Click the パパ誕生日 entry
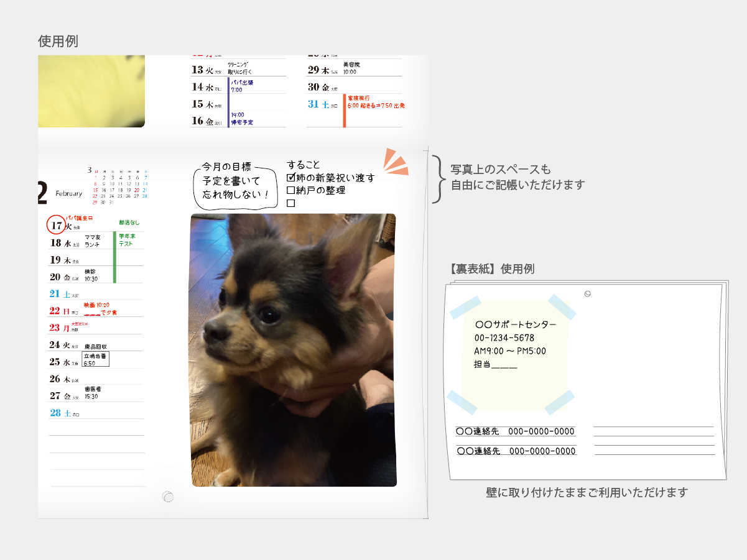The height and width of the screenshot is (560, 747). pyautogui.click(x=80, y=218)
